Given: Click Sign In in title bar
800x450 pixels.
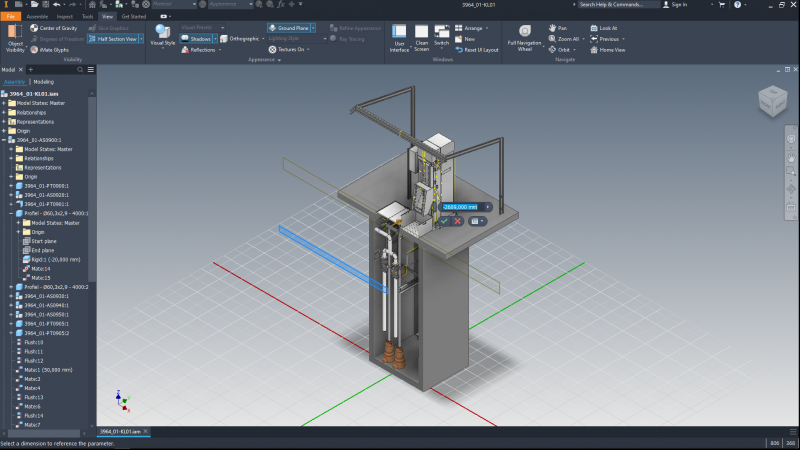Looking at the screenshot, I should tap(678, 5).
